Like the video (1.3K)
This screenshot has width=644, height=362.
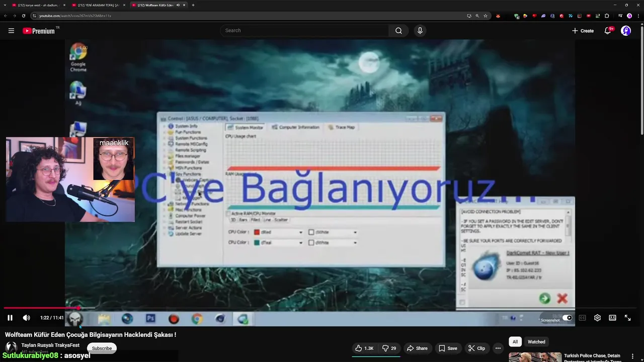click(x=364, y=348)
